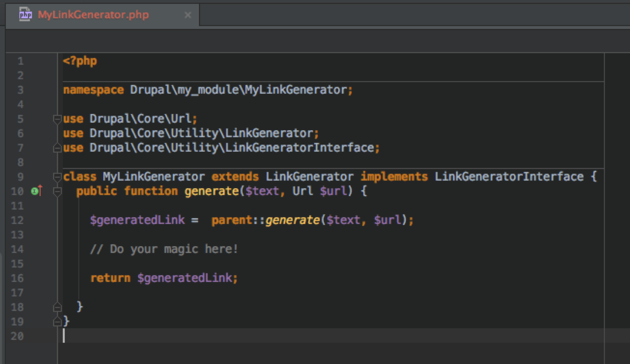The width and height of the screenshot is (630, 364).
Task: Select the MyLinkGenerator.php editor tab
Action: tap(103, 15)
